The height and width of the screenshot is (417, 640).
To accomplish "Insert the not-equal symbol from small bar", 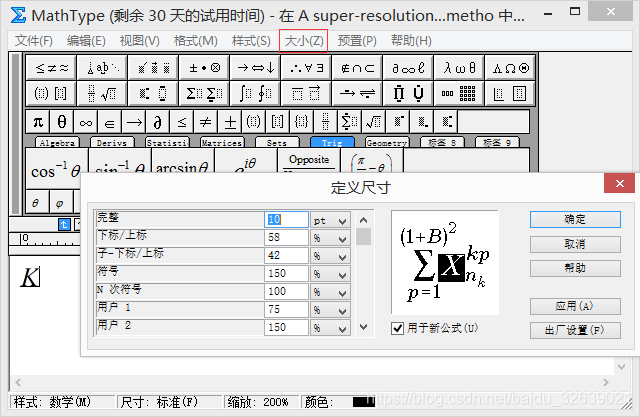I will [x=206, y=122].
